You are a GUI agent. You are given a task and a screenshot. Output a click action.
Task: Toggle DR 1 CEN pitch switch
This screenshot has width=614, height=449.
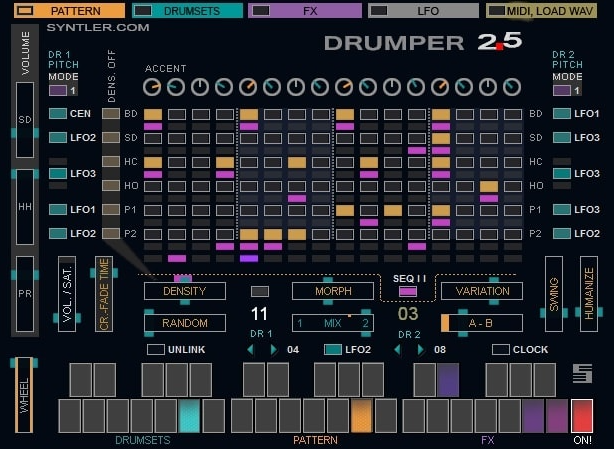pyautogui.click(x=58, y=114)
